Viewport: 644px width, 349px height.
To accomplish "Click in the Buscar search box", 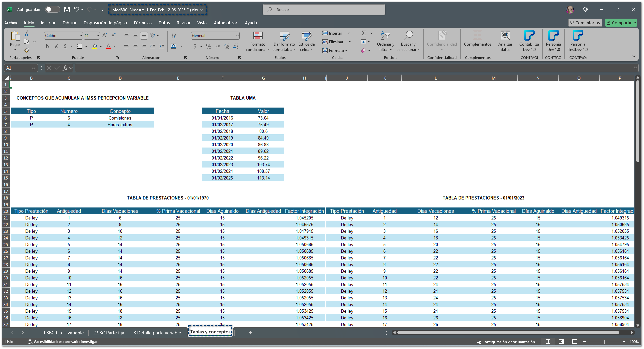I will 324,10.
